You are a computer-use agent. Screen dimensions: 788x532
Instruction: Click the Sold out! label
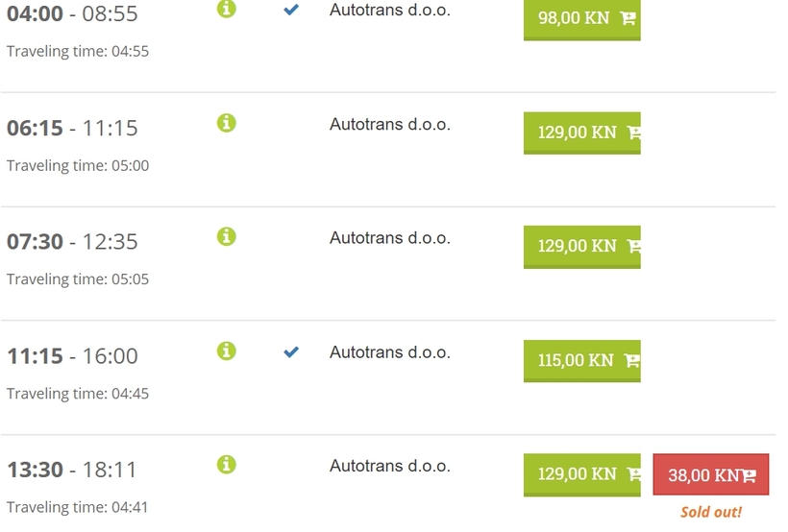(x=710, y=513)
